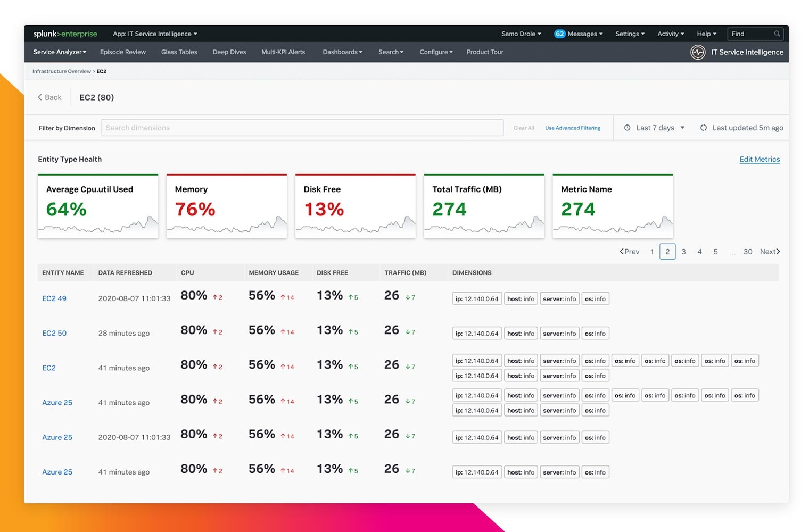
Task: Click the refresh icon beside Last updated
Action: (x=704, y=128)
